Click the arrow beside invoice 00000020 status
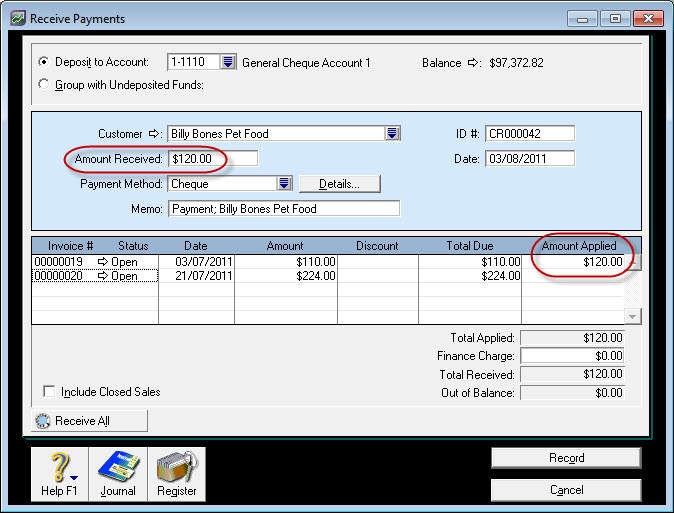The image size is (674, 513). pyautogui.click(x=103, y=277)
